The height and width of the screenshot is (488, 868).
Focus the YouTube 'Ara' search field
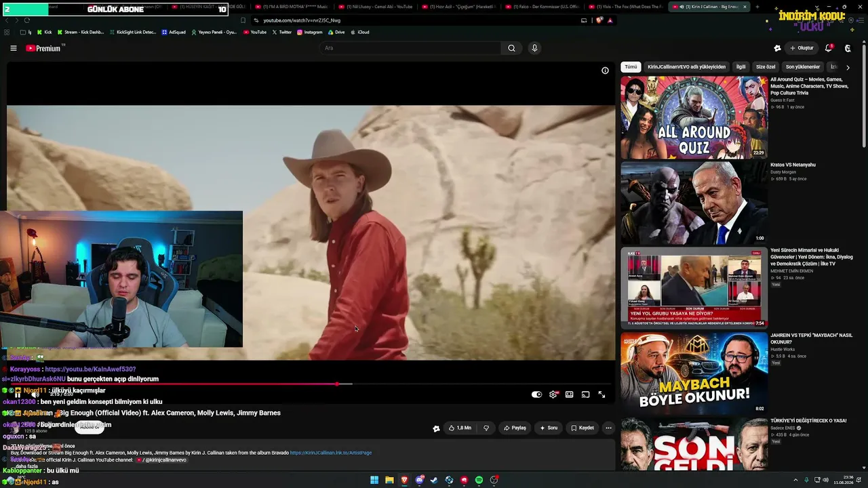click(410, 48)
